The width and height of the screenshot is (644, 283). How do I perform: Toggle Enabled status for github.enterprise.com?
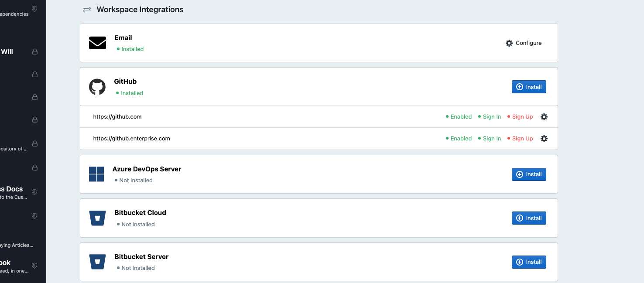(x=458, y=138)
